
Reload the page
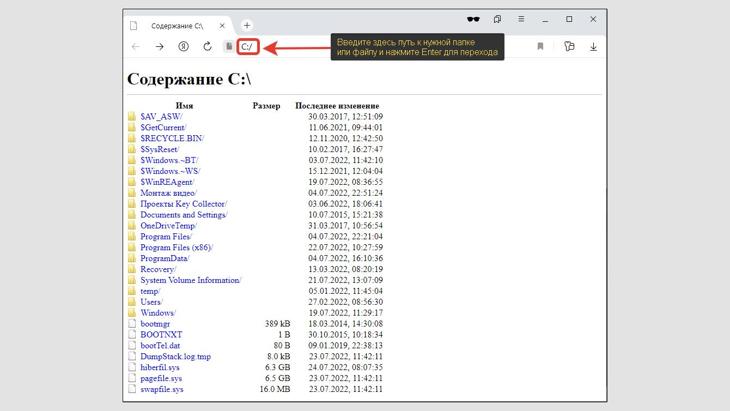pos(207,47)
